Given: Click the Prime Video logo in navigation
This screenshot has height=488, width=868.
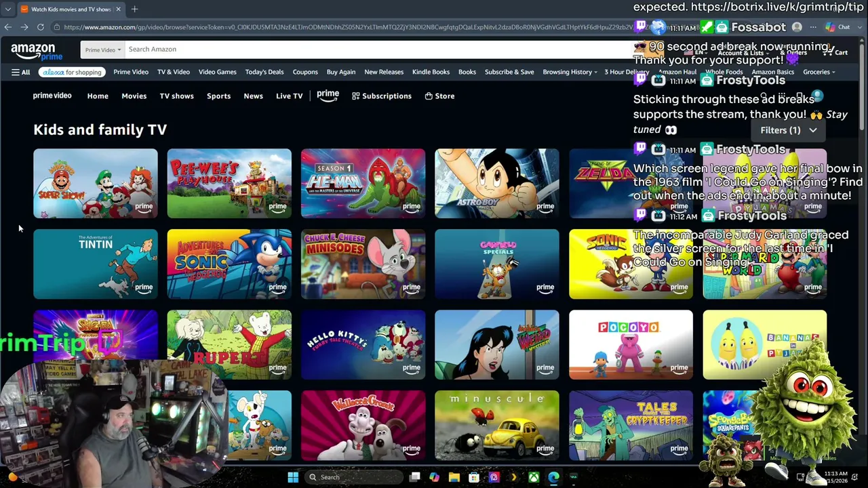Looking at the screenshot, I should pyautogui.click(x=52, y=96).
